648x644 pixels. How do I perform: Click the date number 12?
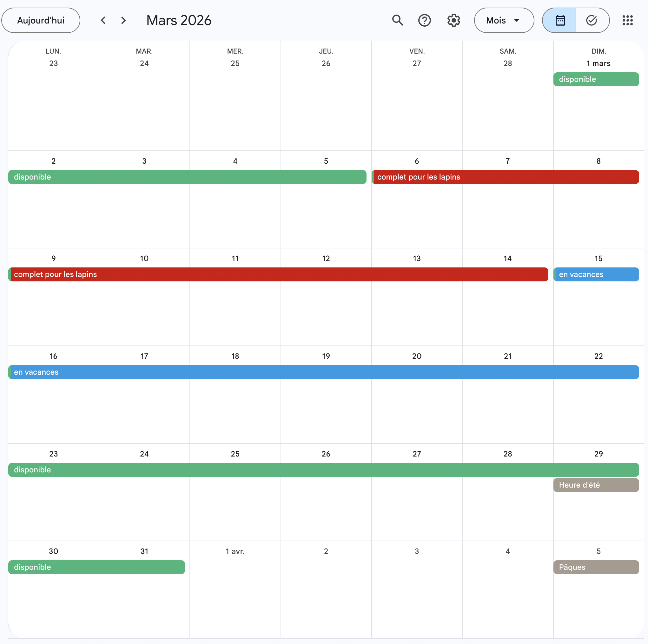(326, 259)
